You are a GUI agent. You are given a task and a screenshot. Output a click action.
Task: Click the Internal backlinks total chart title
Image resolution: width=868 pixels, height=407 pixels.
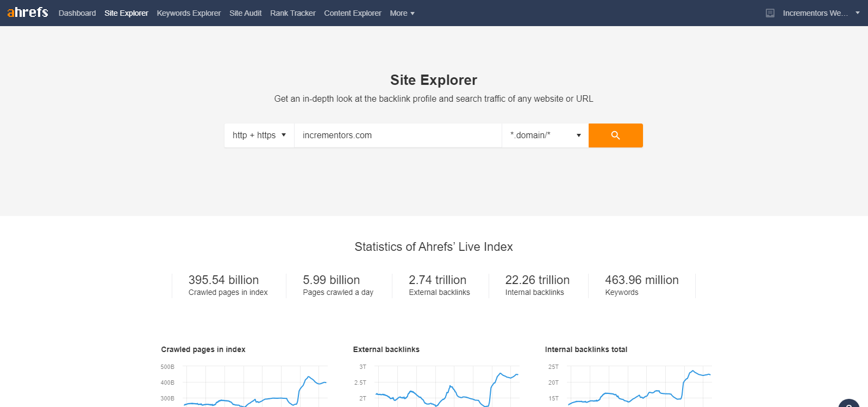point(586,349)
